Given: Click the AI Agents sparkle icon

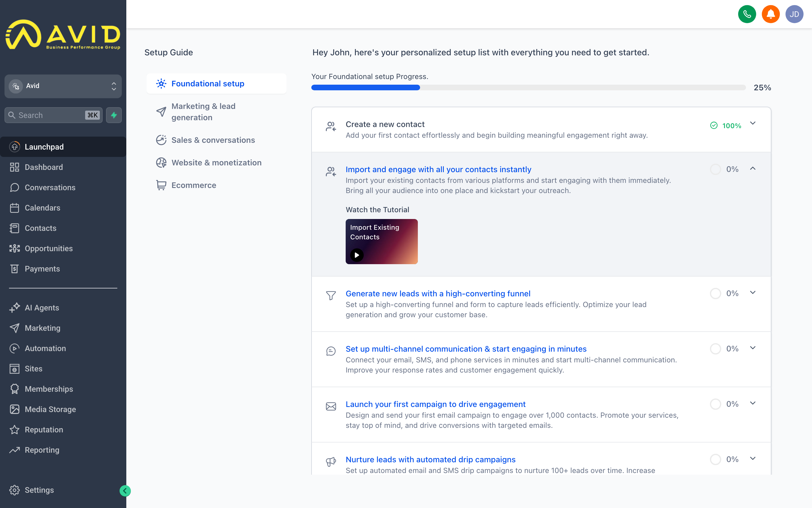Looking at the screenshot, I should tap(14, 308).
